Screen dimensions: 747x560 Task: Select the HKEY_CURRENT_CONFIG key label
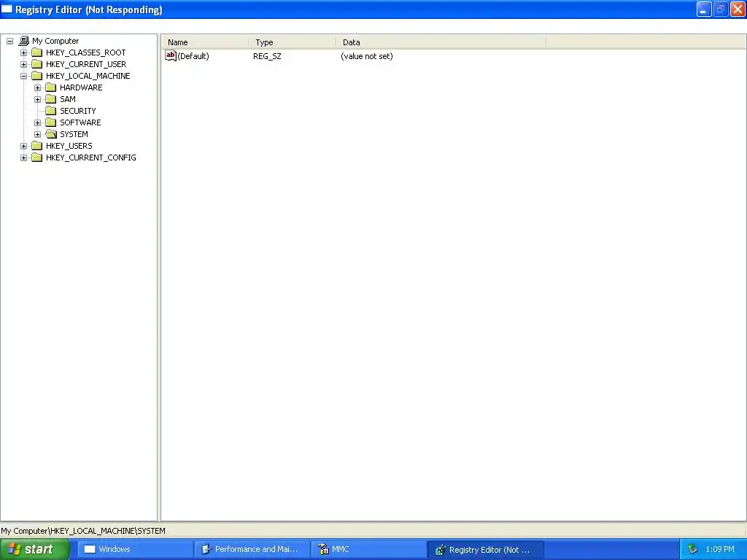[91, 157]
